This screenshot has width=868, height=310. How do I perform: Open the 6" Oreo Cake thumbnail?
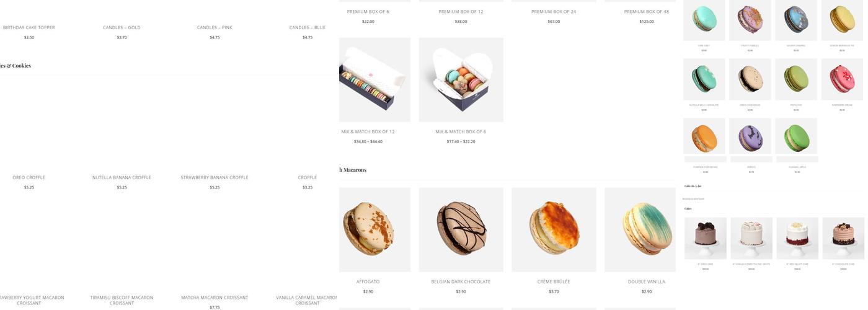(705, 239)
